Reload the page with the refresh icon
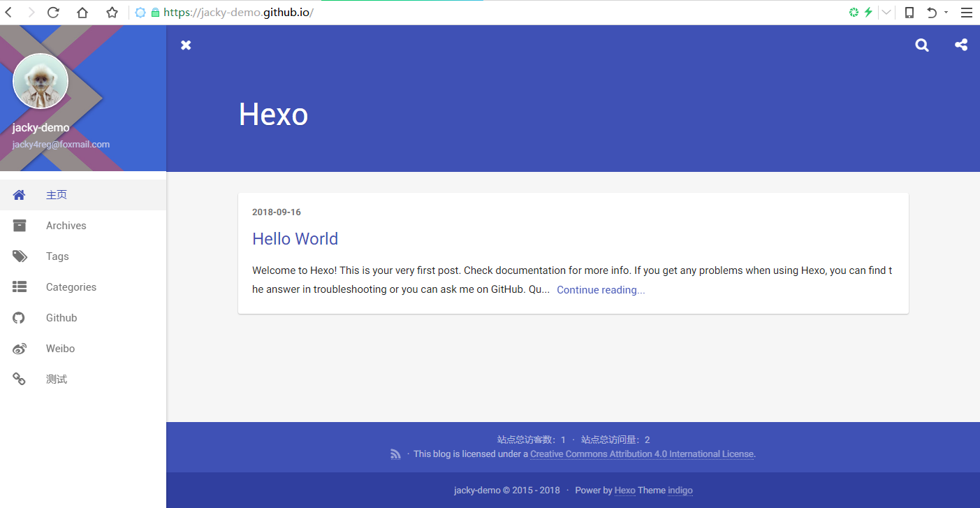 (x=53, y=13)
